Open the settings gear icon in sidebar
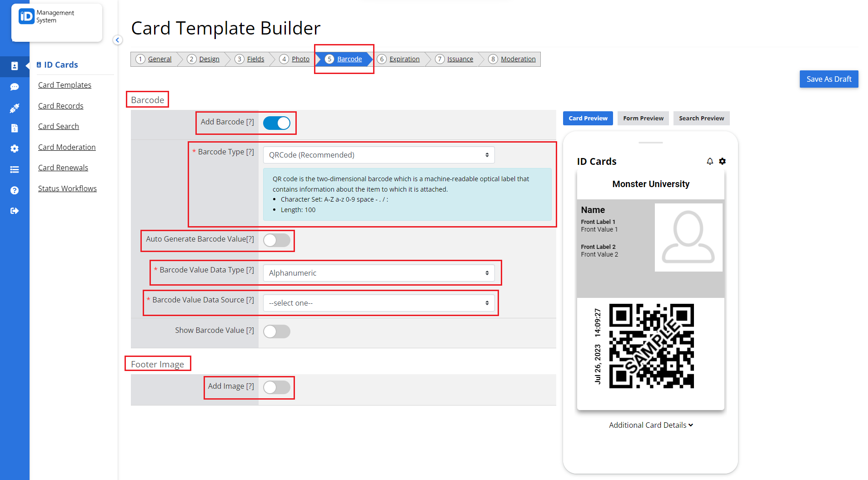 (15, 148)
